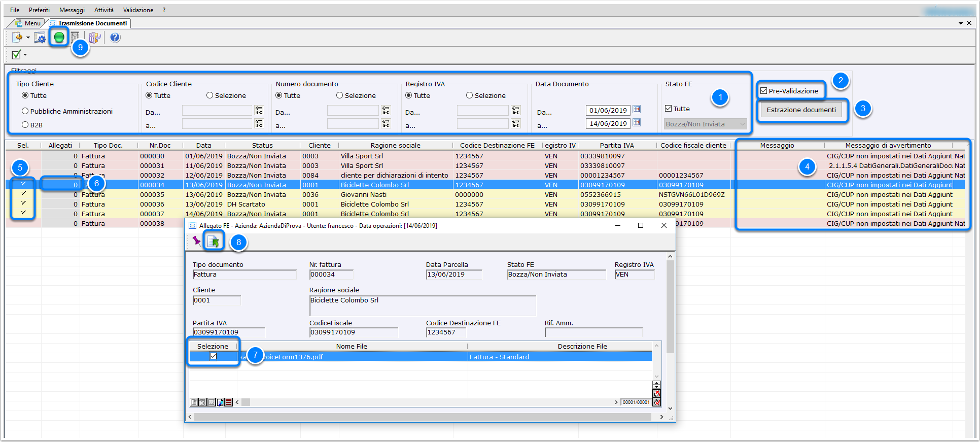Click the green checkmark select-all icon
This screenshot has height=442, width=980.
click(16, 55)
